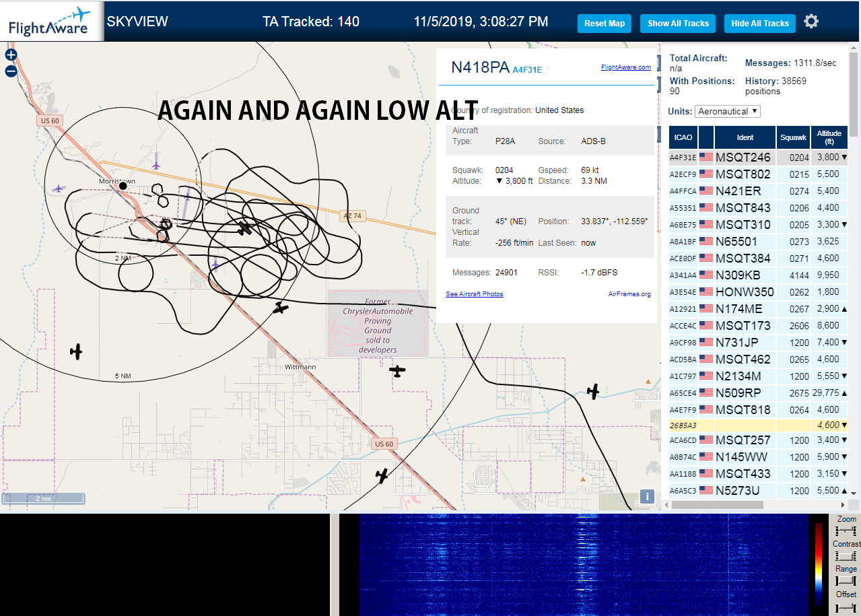Select the N174ME row
This screenshot has width=861, height=616.
pyautogui.click(x=759, y=309)
